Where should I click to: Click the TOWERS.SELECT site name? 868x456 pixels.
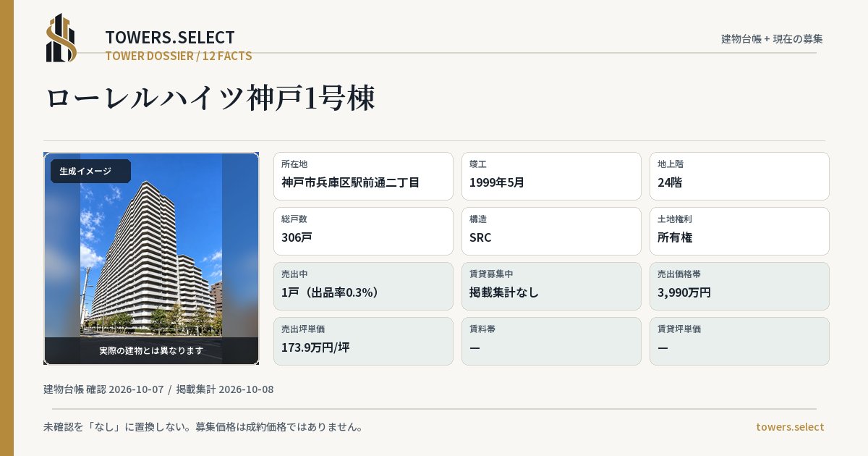click(x=170, y=38)
